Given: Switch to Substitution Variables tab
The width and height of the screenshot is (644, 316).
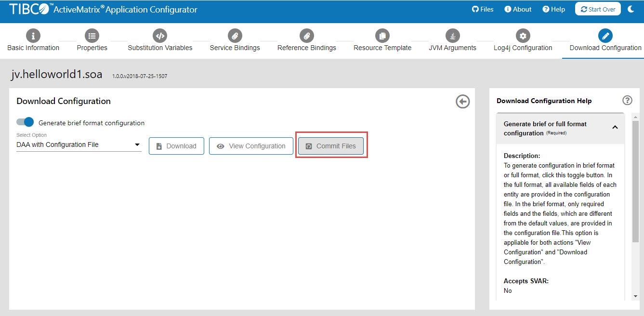Looking at the screenshot, I should [x=160, y=48].
